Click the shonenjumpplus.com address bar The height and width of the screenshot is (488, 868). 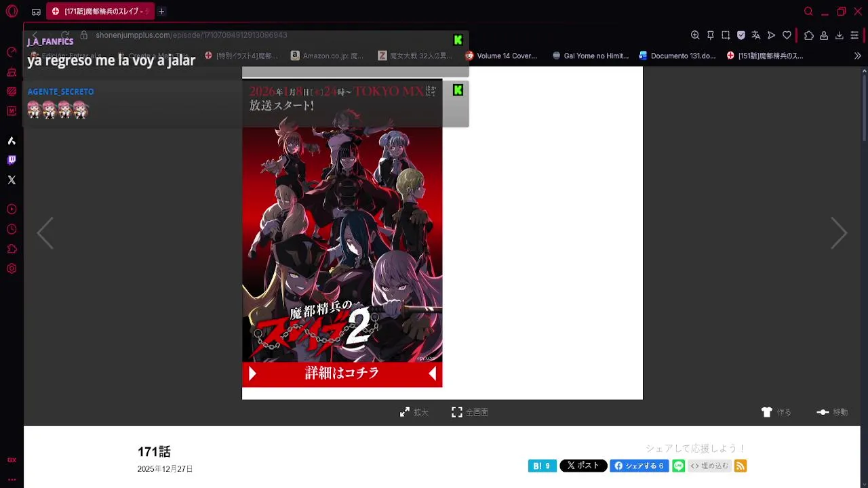pyautogui.click(x=191, y=35)
